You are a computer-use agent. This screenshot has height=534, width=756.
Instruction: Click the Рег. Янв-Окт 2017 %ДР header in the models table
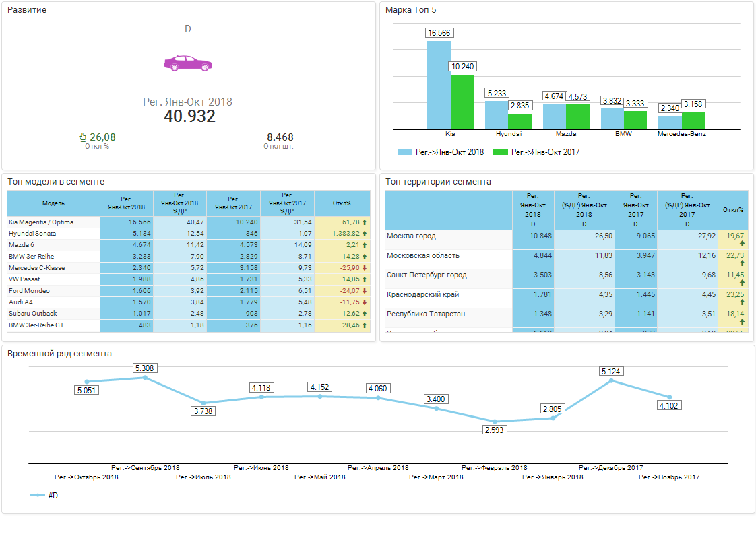click(x=287, y=203)
